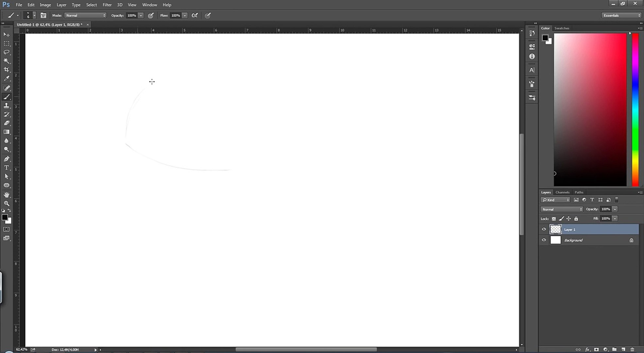
Task: Click the delete layer trash icon
Action: pos(632,349)
